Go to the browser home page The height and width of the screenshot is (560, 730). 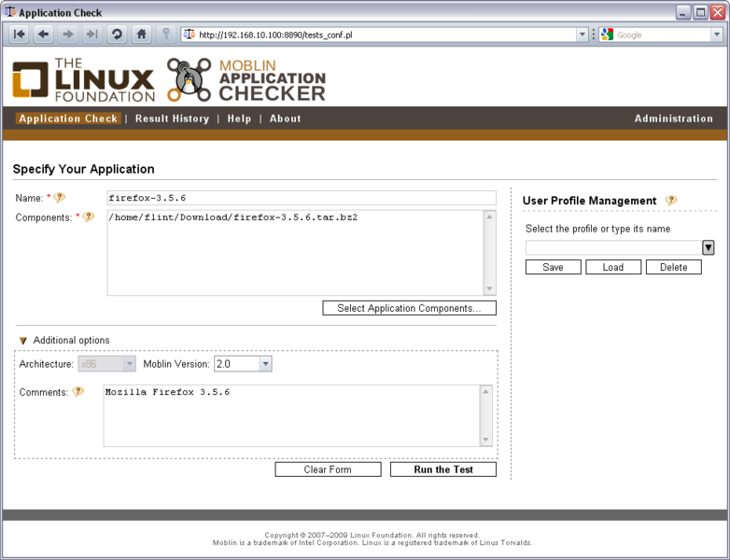142,35
